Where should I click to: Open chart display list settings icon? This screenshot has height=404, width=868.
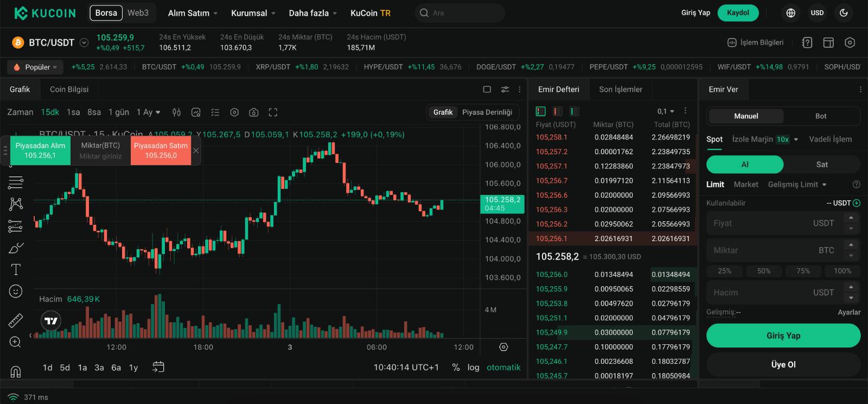tap(215, 112)
